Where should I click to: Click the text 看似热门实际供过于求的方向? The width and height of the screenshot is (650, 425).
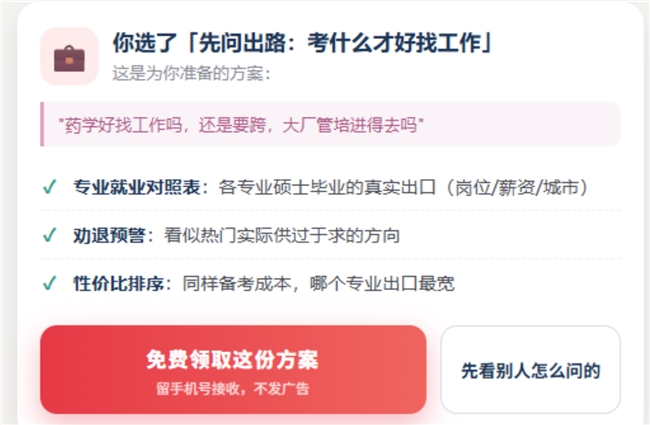282,236
